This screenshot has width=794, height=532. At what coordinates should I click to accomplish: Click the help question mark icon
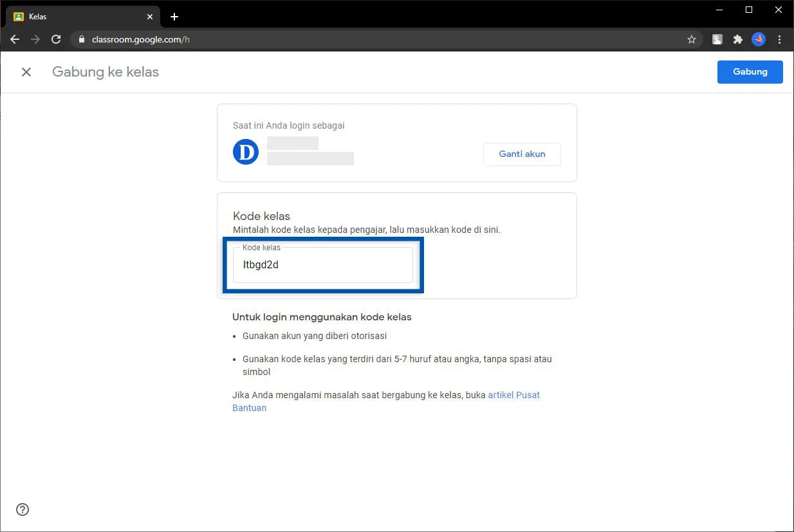point(22,509)
